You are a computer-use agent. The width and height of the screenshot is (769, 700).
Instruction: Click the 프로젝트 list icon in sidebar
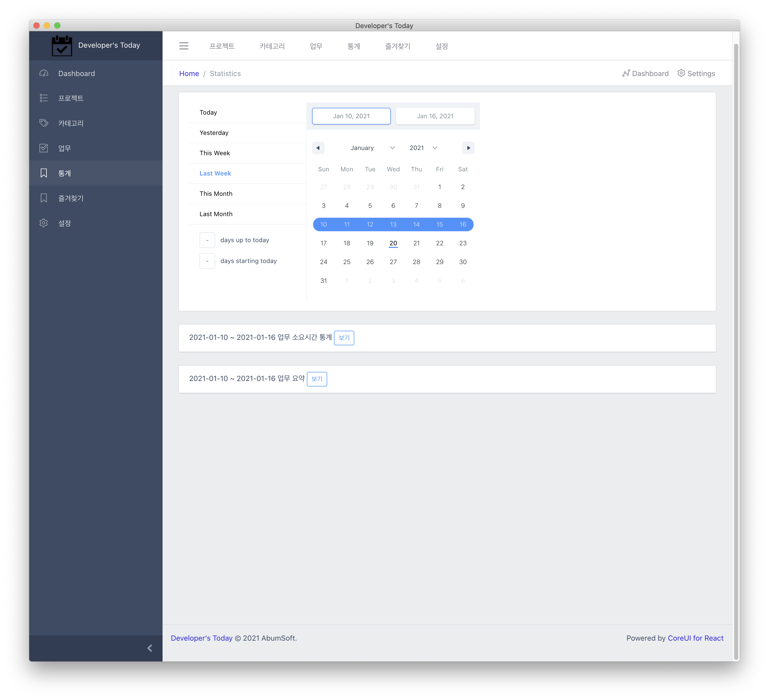click(x=44, y=98)
